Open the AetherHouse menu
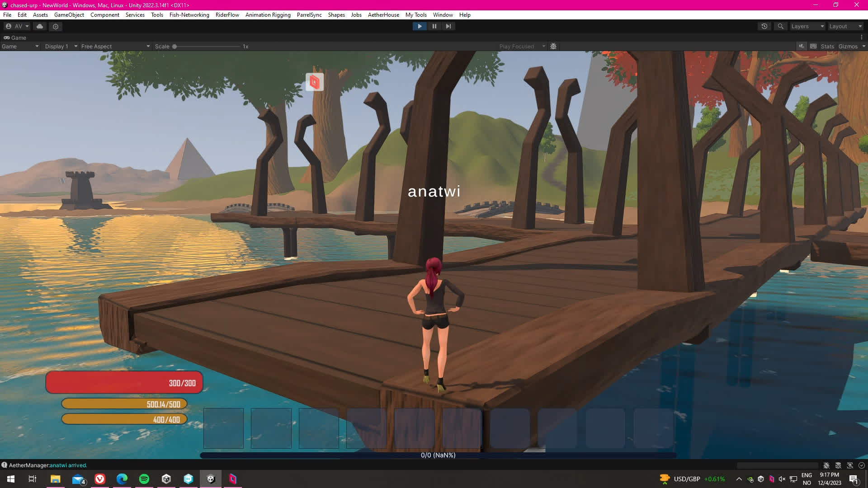868x488 pixels. 383,14
